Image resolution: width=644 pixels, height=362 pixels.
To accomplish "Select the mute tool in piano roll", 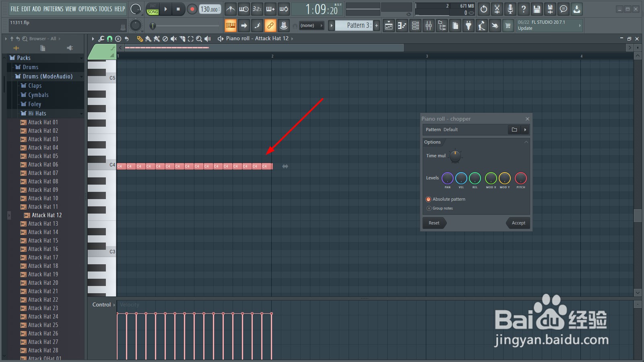I will coord(173,39).
